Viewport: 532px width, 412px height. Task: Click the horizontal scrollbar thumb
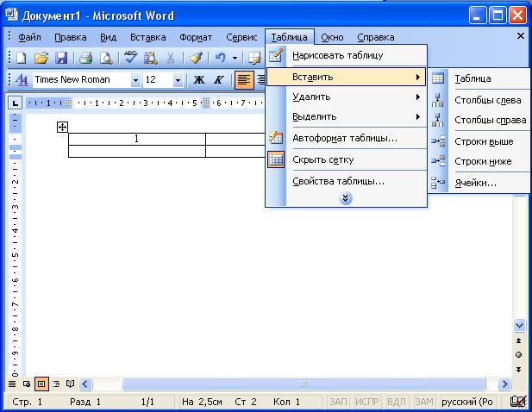point(304,384)
